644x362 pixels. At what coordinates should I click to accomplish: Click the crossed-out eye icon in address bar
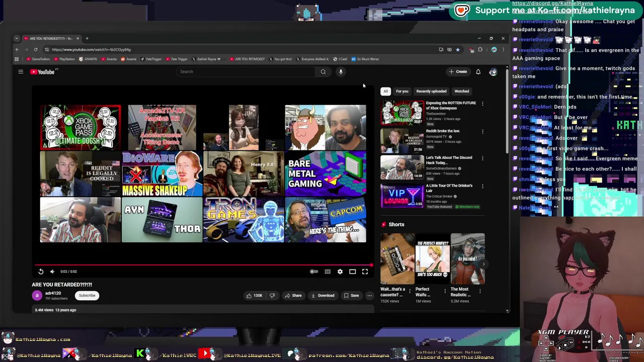pos(449,49)
